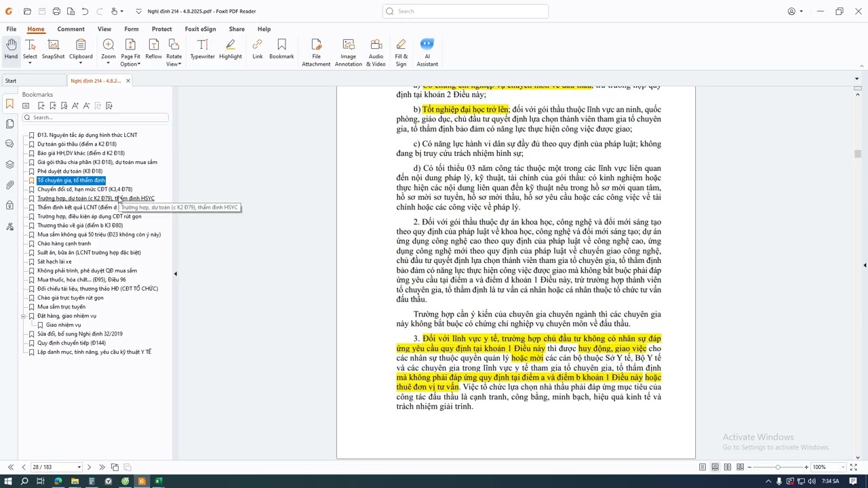Insert a Link with the Link tool
The width and height of the screenshot is (868, 488).
point(257,49)
